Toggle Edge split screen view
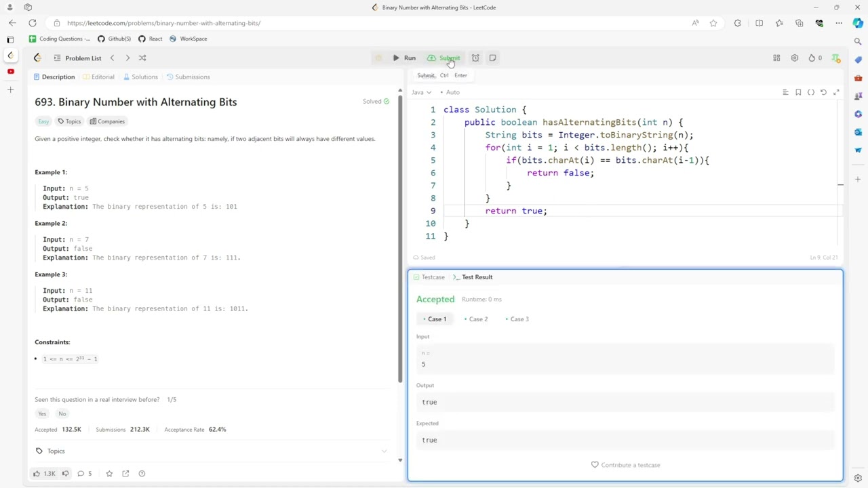Viewport: 868px width, 488px height. [759, 23]
